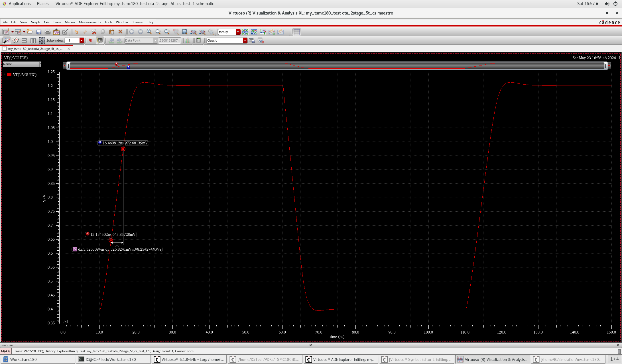Click the Zoom Fit magnifier icon
Image resolution: width=622 pixels, height=364 pixels.
184,32
